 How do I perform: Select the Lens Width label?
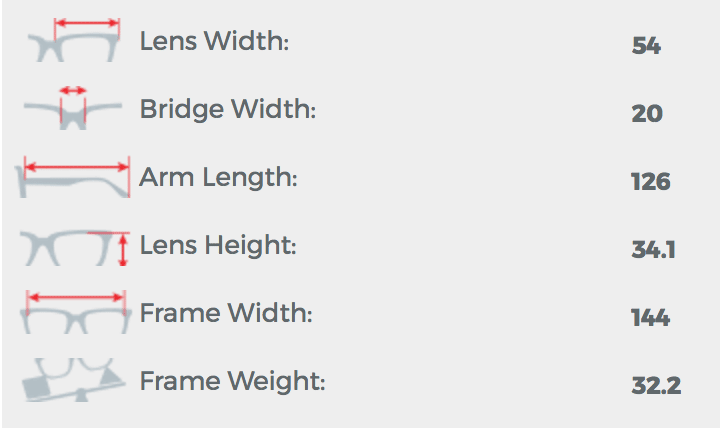pos(214,41)
